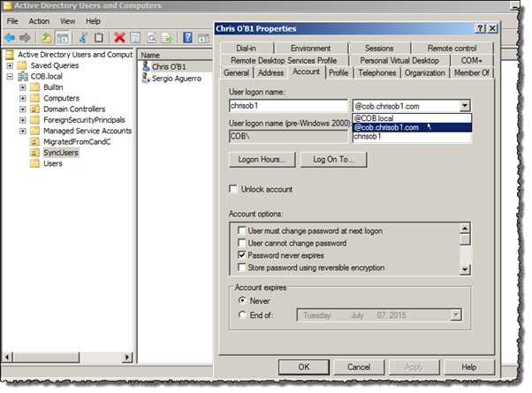The width and height of the screenshot is (532, 393).
Task: Click the Builtin folder icon
Action: click(x=34, y=87)
